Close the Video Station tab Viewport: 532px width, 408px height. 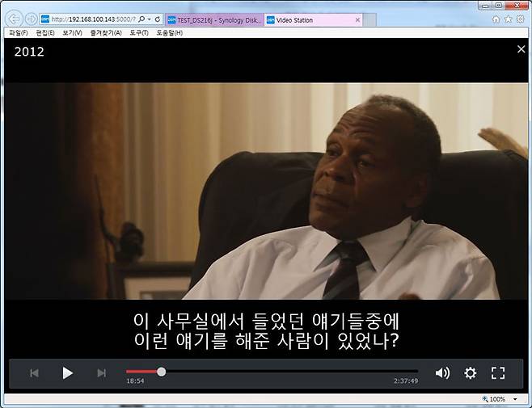[x=357, y=20]
